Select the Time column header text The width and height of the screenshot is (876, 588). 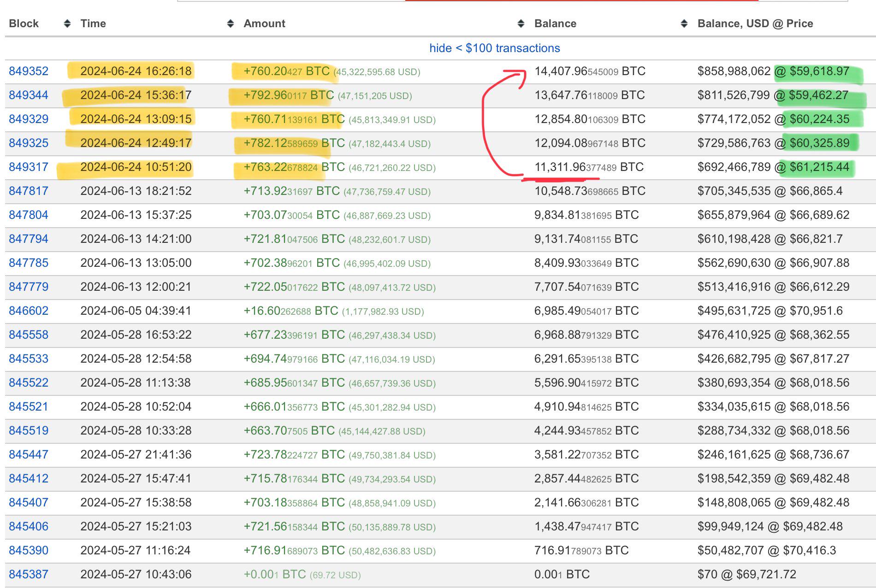93,24
